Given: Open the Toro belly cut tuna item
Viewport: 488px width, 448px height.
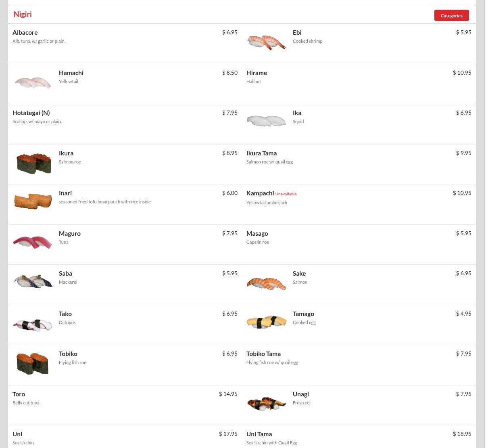Looking at the screenshot, I should click(125, 405).
